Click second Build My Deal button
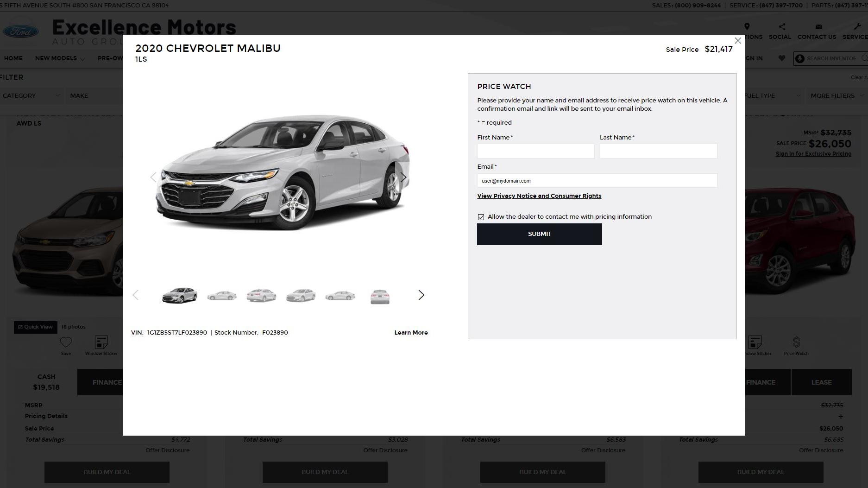868x488 pixels. (325, 472)
